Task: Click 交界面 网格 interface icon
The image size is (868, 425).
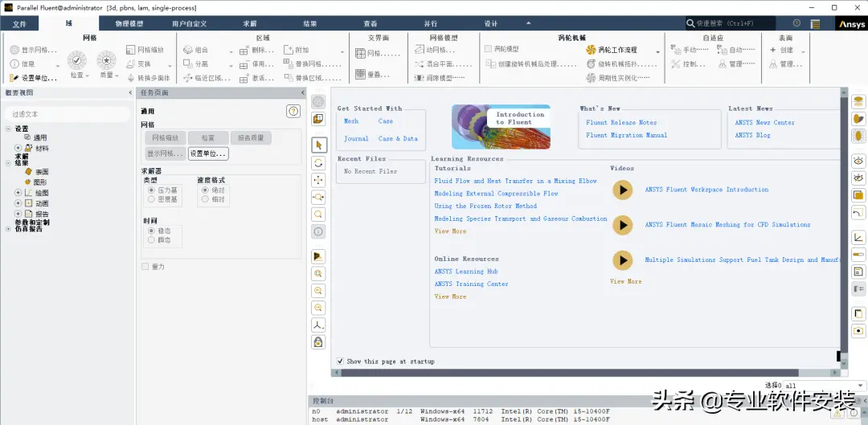Action: click(x=360, y=54)
